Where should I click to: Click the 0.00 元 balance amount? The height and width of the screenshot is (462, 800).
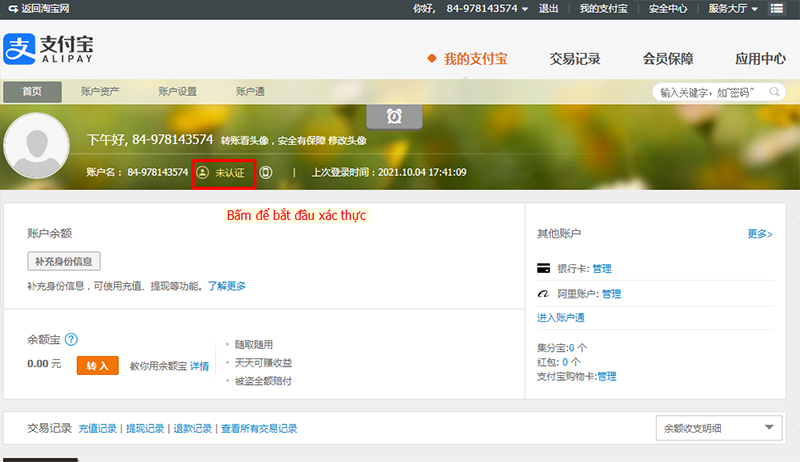(44, 364)
